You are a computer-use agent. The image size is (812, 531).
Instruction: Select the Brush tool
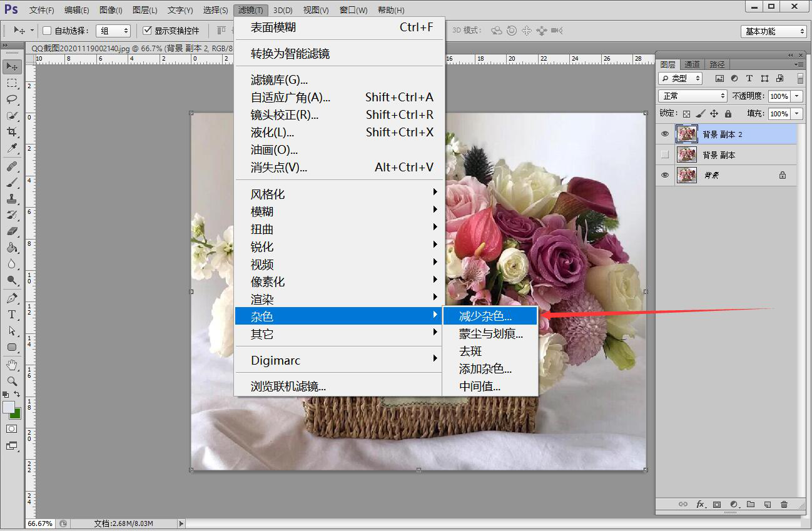[x=12, y=183]
